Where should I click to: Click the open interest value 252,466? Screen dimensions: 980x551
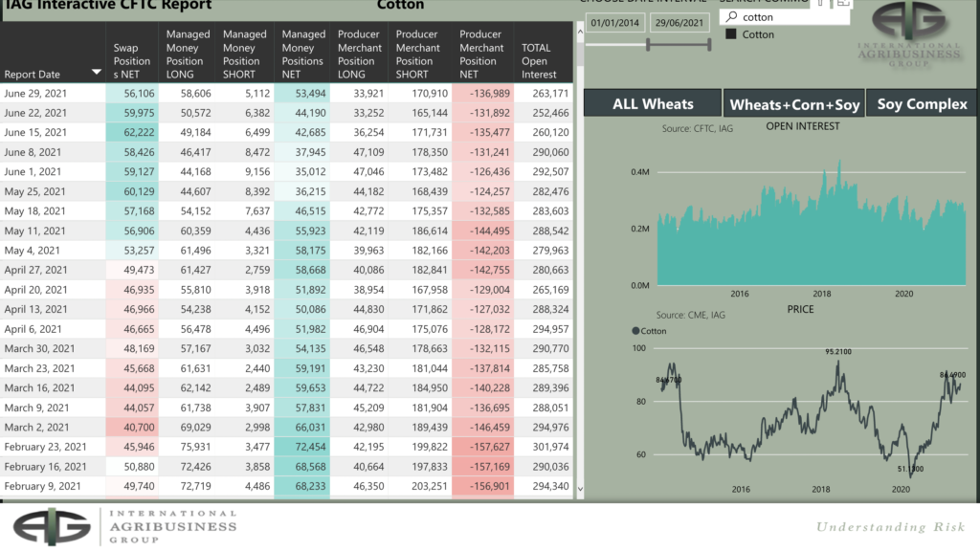point(550,113)
